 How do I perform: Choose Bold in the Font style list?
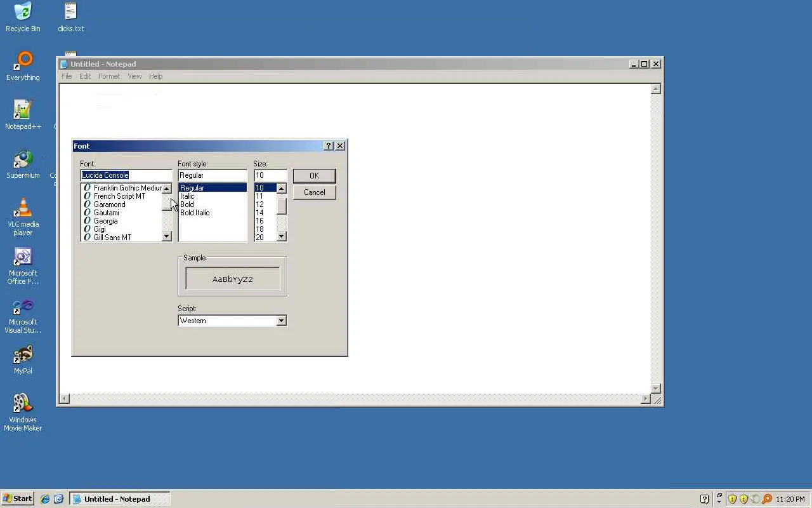(x=213, y=204)
